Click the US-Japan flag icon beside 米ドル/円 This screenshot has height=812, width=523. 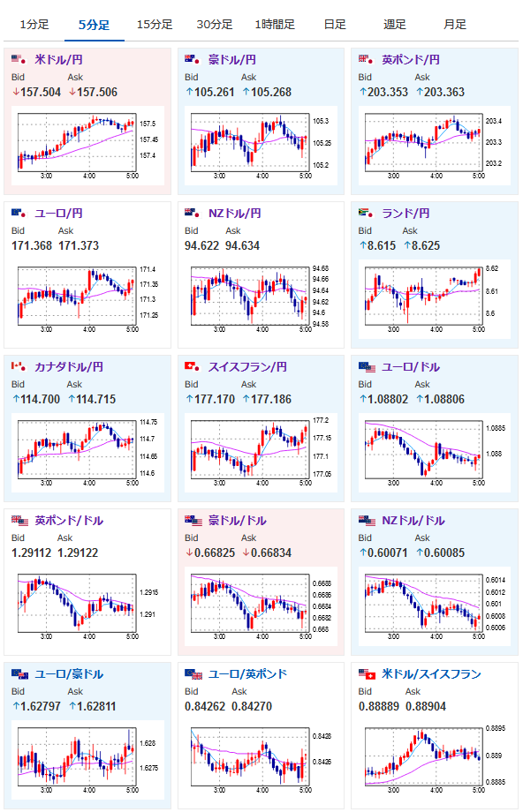pyautogui.click(x=19, y=59)
